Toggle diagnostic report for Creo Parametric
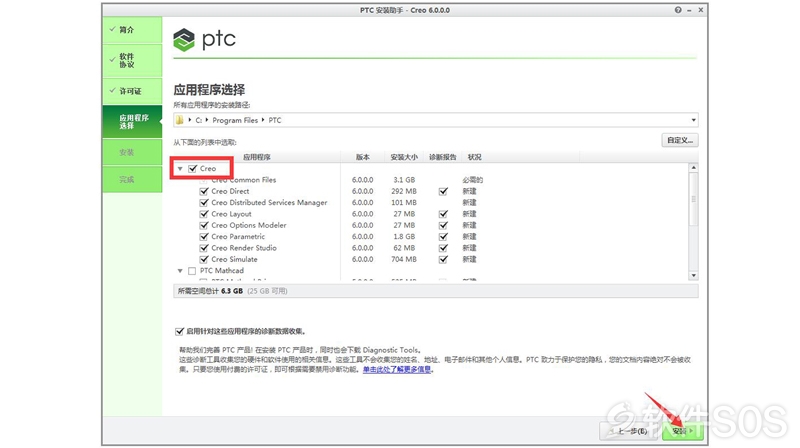This screenshot has height=448, width=800. coord(443,237)
